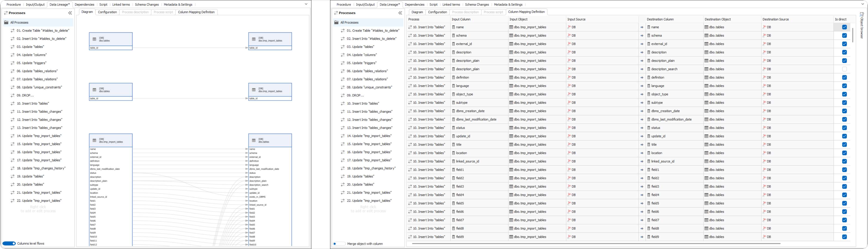Click the Processes panel header icon
This screenshot has width=868, height=249.
[x=6, y=13]
